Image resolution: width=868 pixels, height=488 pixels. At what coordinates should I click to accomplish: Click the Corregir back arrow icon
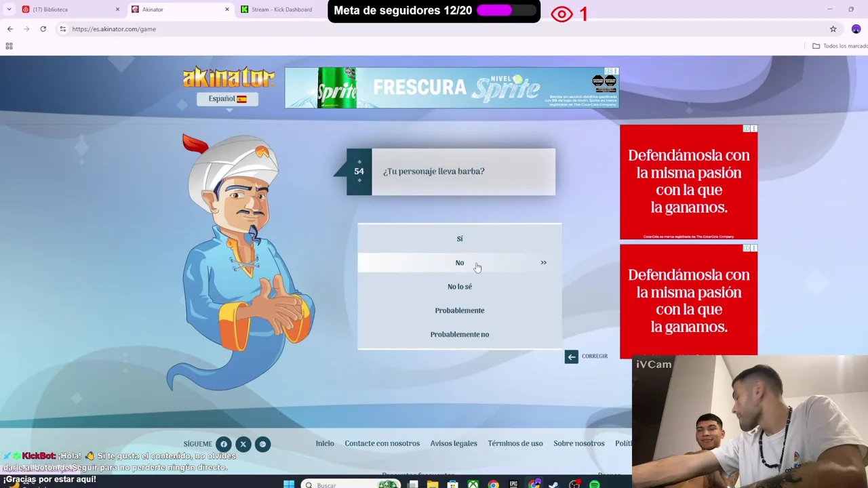coord(571,357)
